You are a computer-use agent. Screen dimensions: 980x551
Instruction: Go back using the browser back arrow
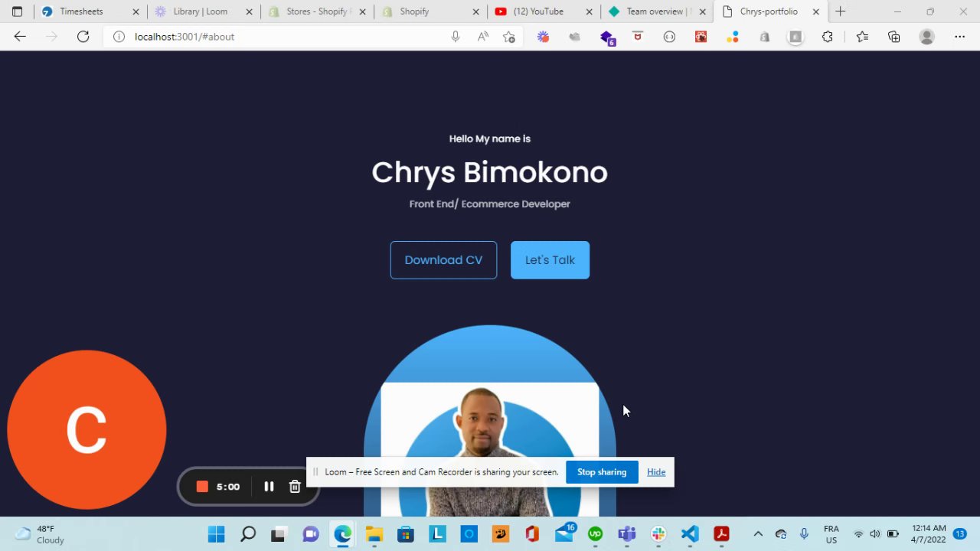coord(20,37)
